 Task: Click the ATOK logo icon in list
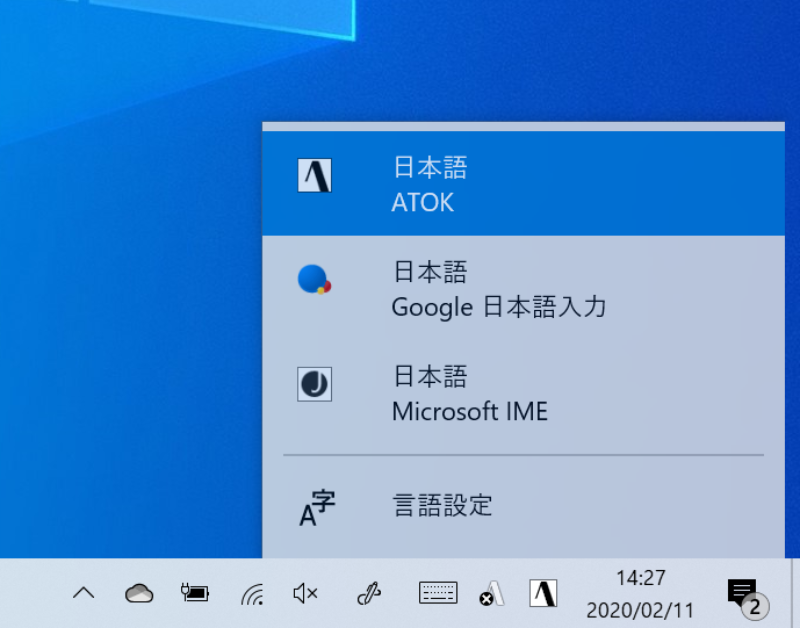(314, 176)
